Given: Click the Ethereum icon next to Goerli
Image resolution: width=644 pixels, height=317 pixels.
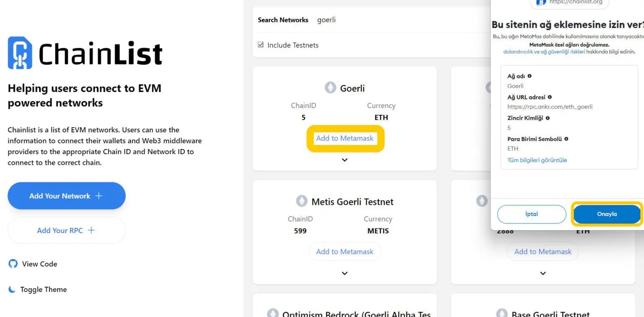Looking at the screenshot, I should click(x=330, y=88).
